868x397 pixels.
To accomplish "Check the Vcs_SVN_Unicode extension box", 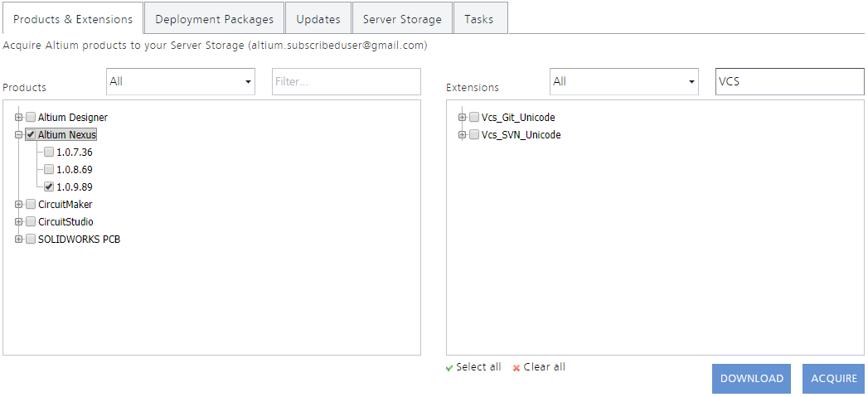I will (474, 135).
